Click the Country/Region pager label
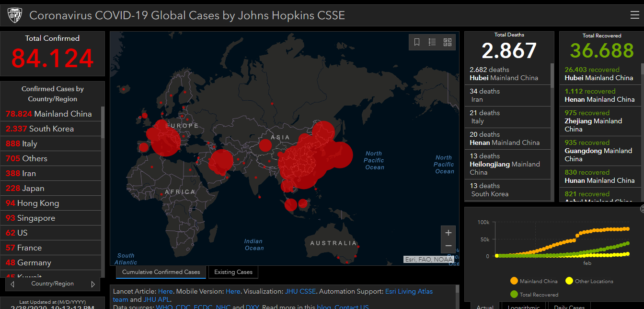 click(x=53, y=284)
